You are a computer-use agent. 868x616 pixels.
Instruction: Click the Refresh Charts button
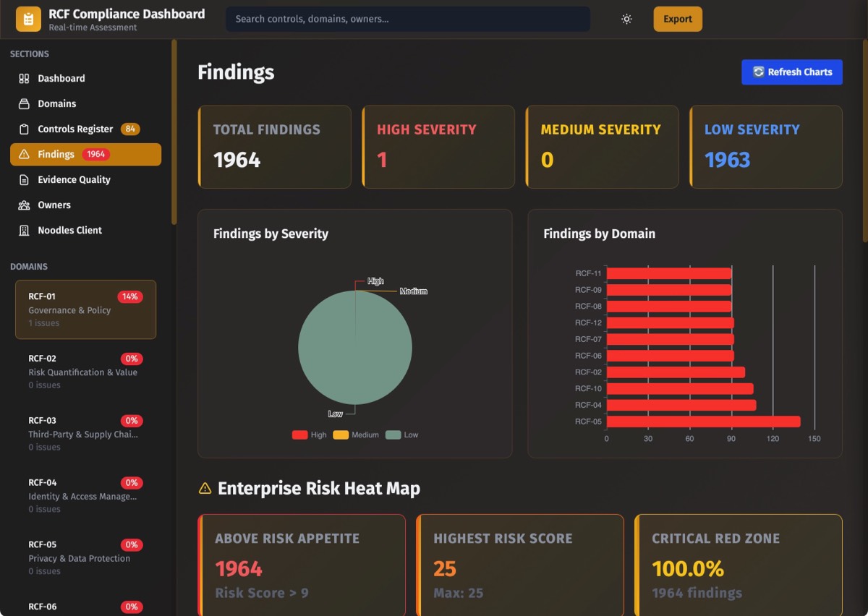pos(791,72)
